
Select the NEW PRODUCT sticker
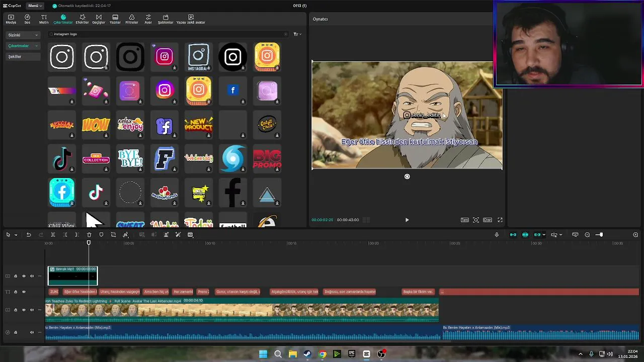pyautogui.click(x=198, y=124)
